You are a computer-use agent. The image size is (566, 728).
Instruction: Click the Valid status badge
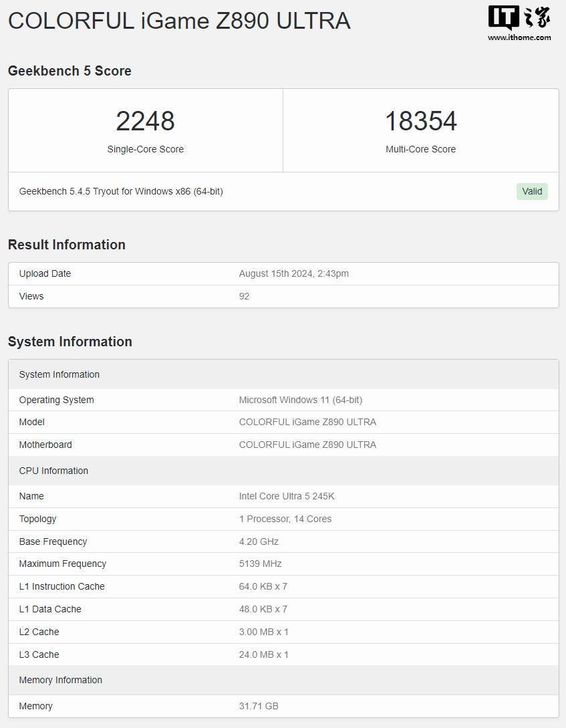532,191
